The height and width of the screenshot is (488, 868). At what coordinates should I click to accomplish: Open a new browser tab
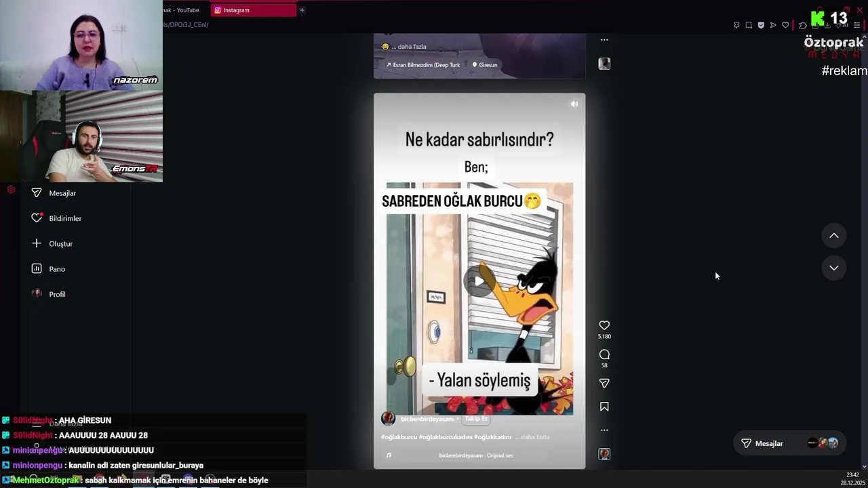point(302,10)
